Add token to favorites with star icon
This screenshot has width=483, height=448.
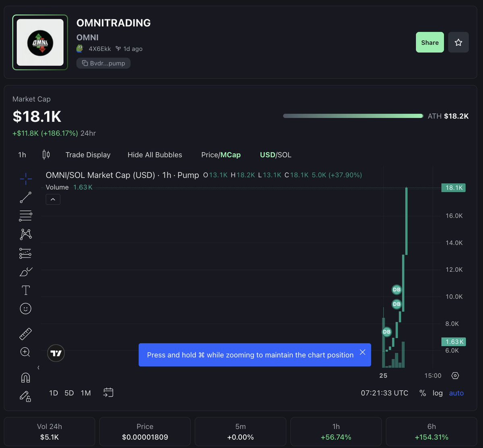[x=458, y=42]
